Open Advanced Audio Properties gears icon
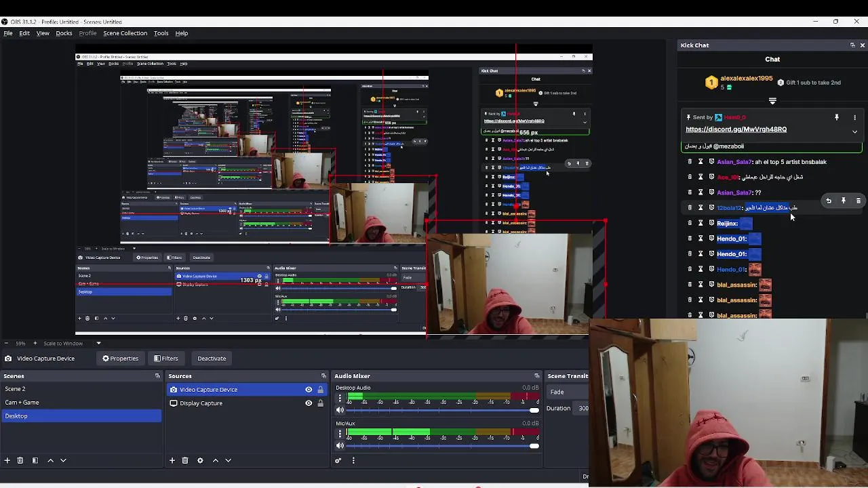The image size is (868, 488). point(338,460)
